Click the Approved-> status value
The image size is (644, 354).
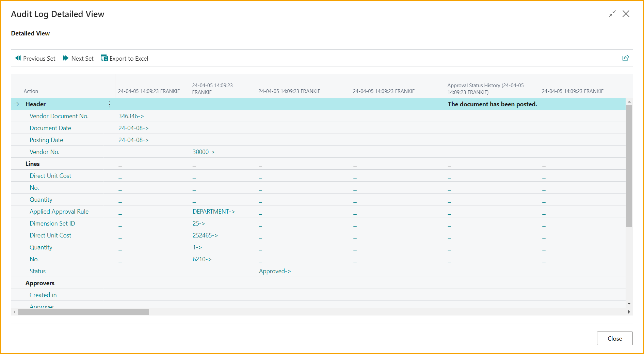click(x=275, y=271)
